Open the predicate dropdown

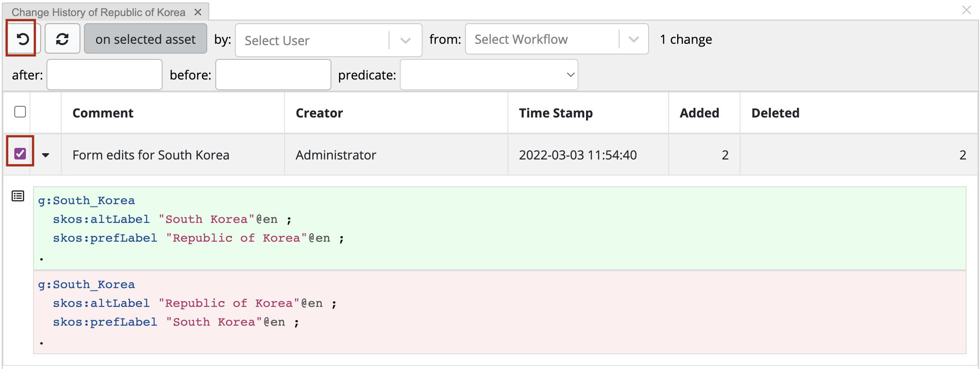click(x=489, y=75)
